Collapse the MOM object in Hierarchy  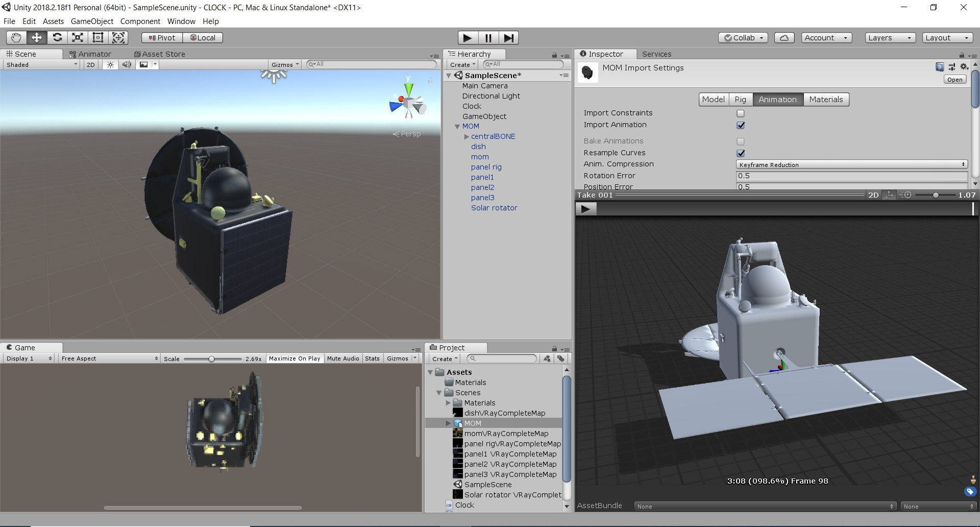click(457, 126)
